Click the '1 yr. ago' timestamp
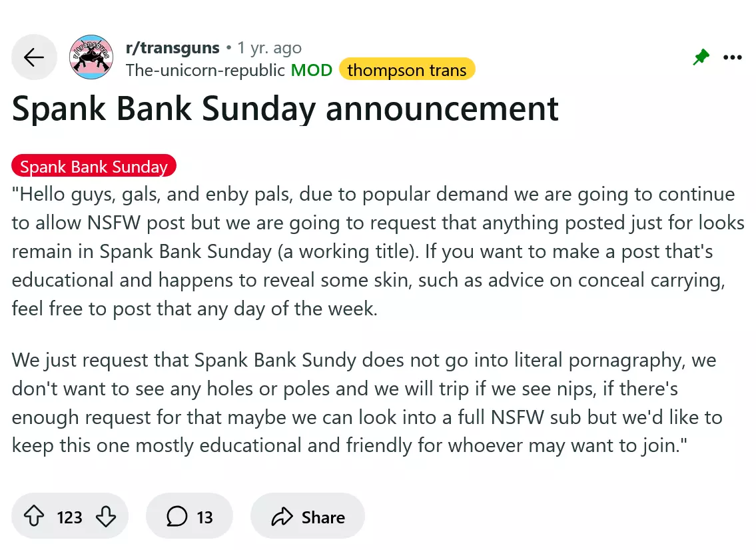 [x=269, y=48]
